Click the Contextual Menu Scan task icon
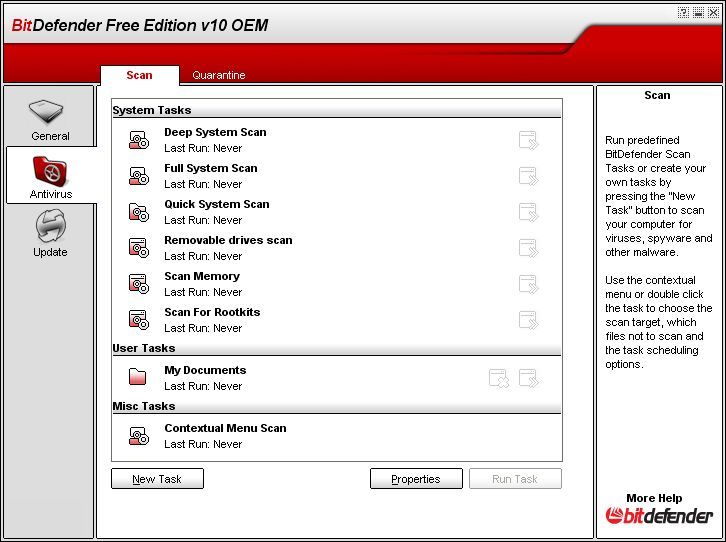Viewport: 726px width, 542px height. click(138, 436)
